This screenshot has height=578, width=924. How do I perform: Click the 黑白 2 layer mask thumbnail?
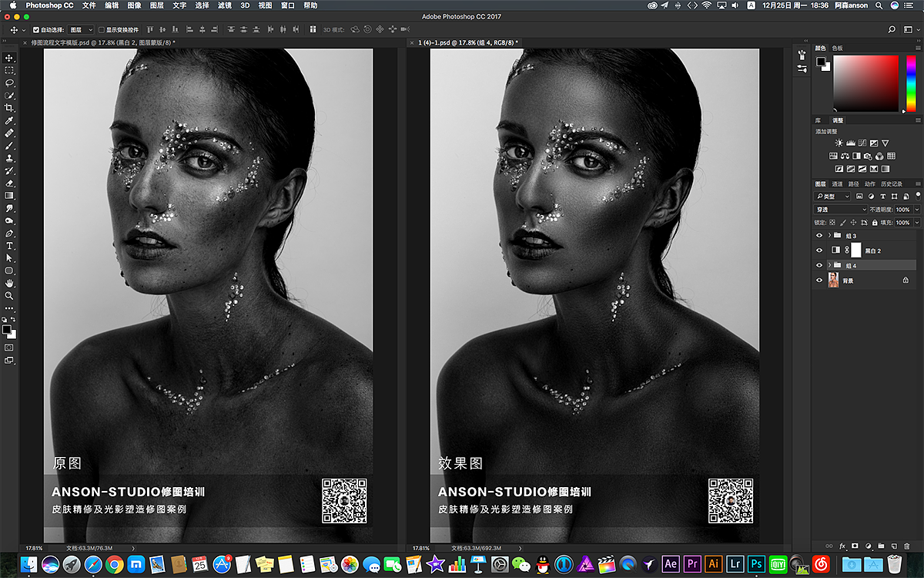point(856,250)
